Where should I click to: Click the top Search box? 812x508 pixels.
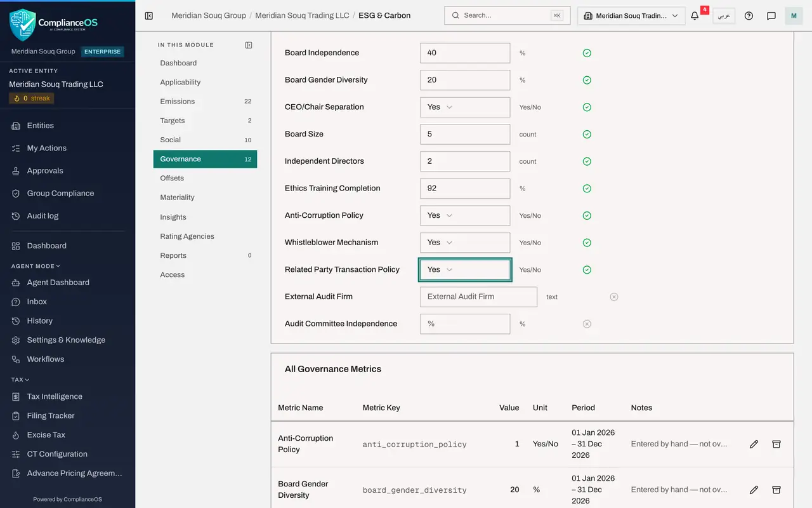(507, 16)
